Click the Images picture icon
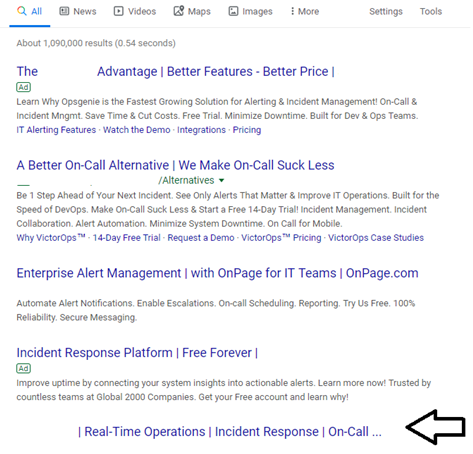The height and width of the screenshot is (454, 473). (233, 11)
